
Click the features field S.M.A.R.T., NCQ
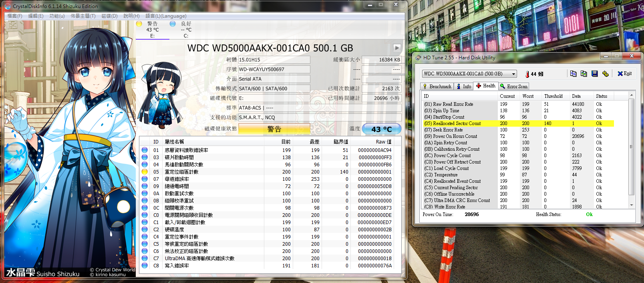click(x=320, y=117)
